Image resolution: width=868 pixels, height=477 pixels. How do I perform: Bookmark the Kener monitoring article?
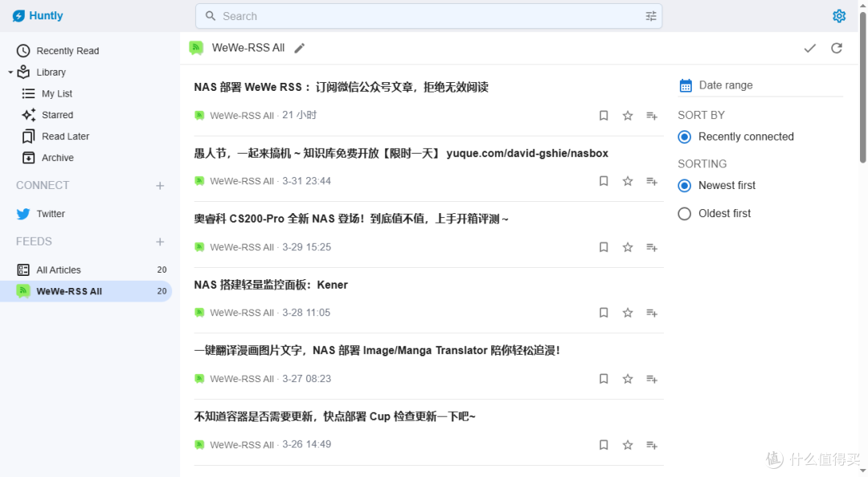pos(604,312)
